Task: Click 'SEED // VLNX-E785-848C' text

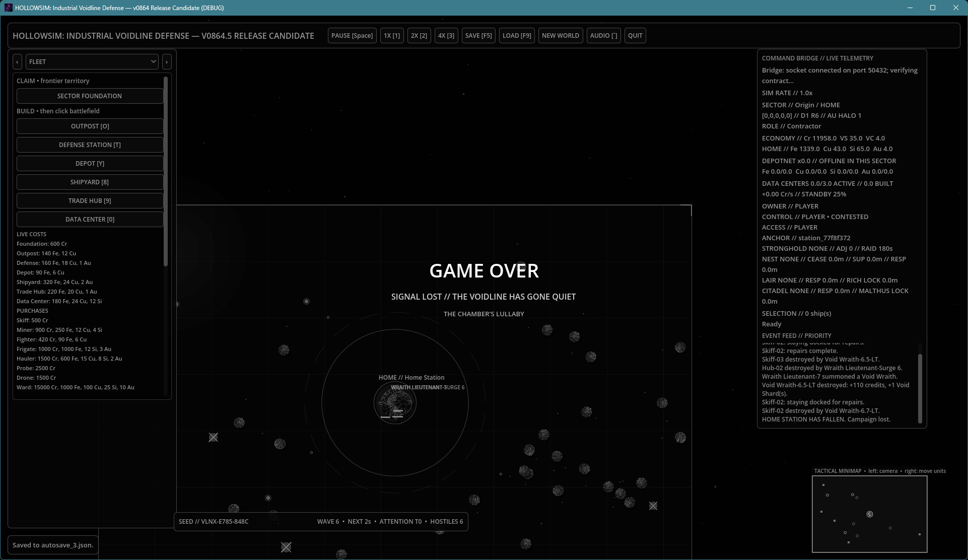Action: 214,522
